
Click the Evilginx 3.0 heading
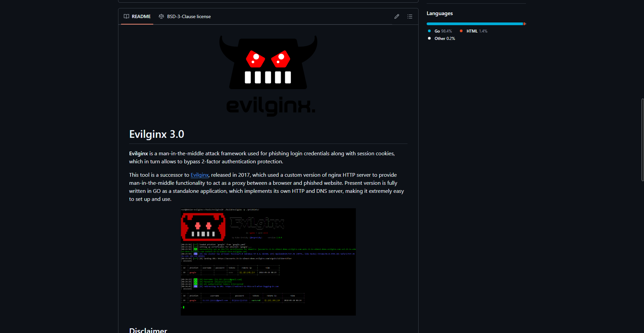tap(157, 134)
